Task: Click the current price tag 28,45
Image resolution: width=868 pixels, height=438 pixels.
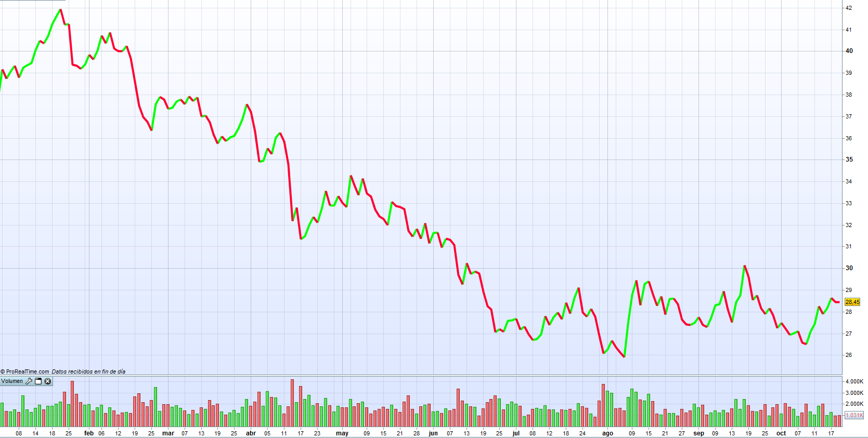Action: pyautogui.click(x=852, y=302)
